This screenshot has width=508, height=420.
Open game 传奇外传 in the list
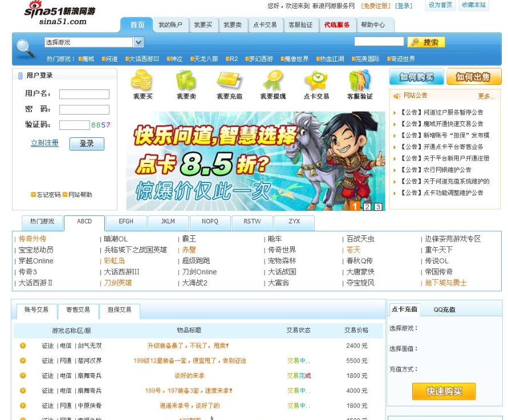pos(32,239)
